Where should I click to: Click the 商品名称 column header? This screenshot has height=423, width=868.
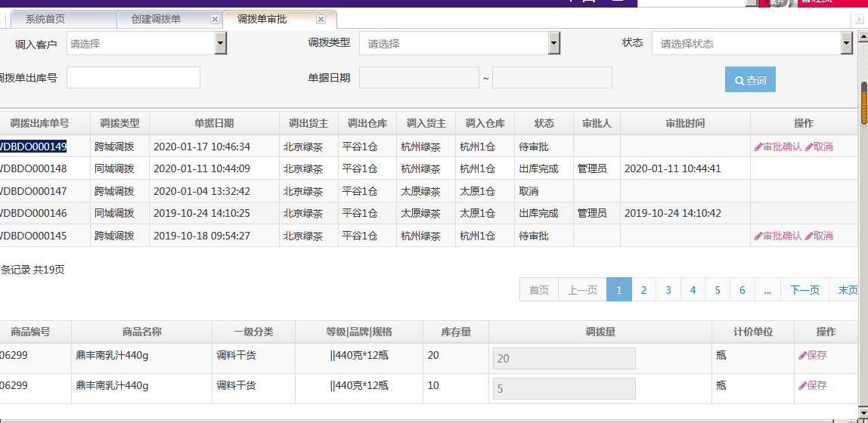click(141, 332)
